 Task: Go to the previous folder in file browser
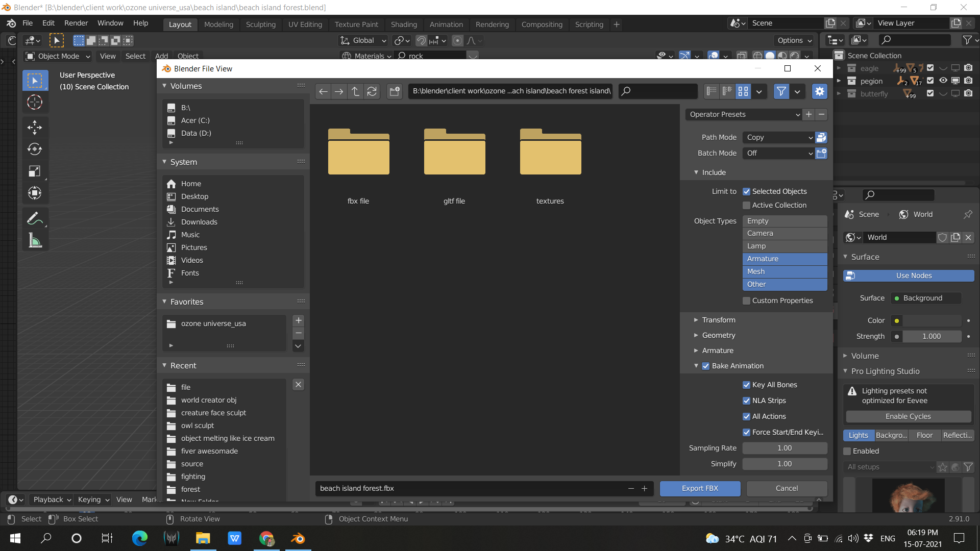[323, 91]
